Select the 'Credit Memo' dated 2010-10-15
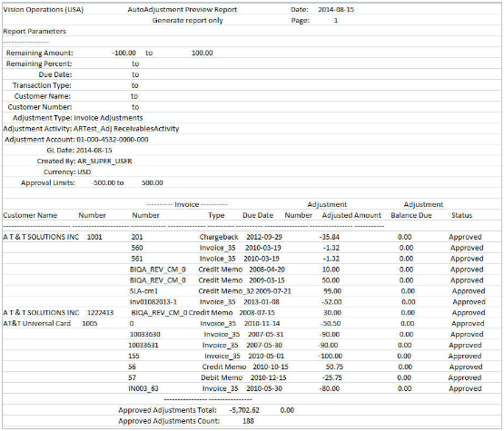 [224, 367]
